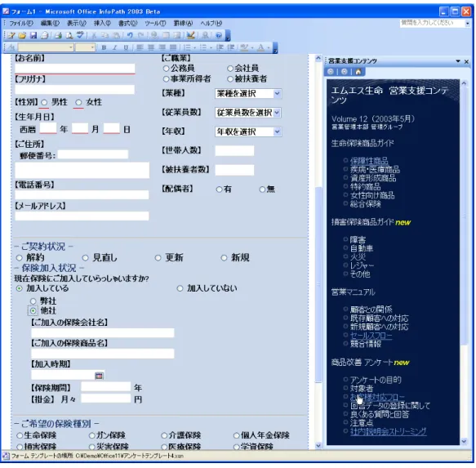Toggle Underline formatting button
The image size is (476, 468).
point(126,47)
